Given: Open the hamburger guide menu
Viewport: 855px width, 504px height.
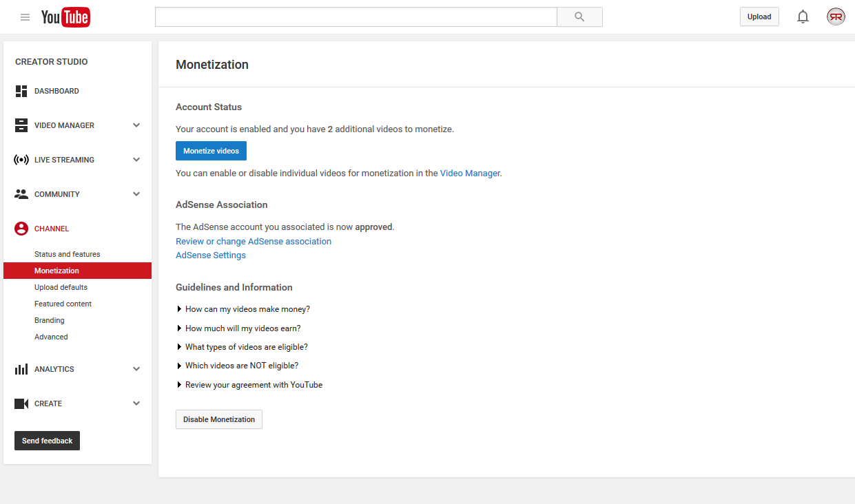Looking at the screenshot, I should click(25, 17).
